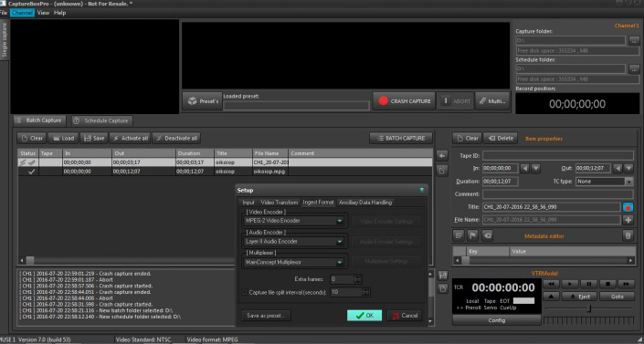Click the red record icon beside Title field
The height and width of the screenshot is (344, 644).
[x=628, y=207]
